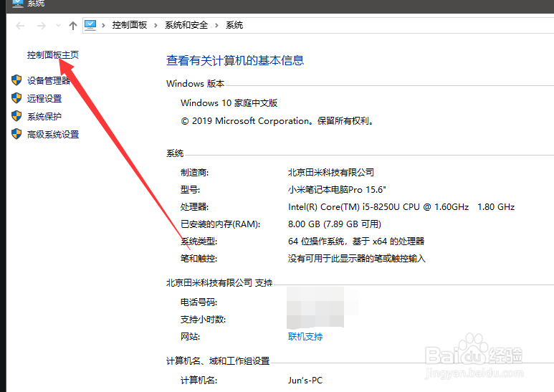Viewport: 554px width, 392px height.
Task: Open the 控制面板主页 link
Action: point(53,54)
